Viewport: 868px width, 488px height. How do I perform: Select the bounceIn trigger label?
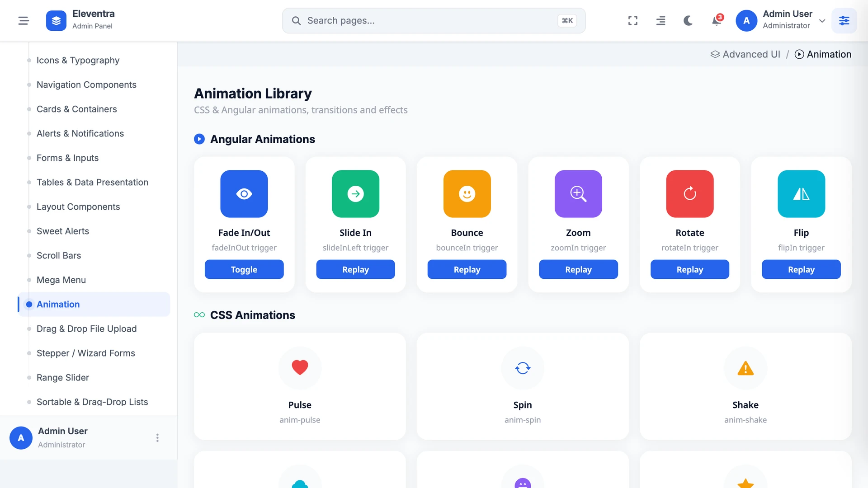pos(467,248)
